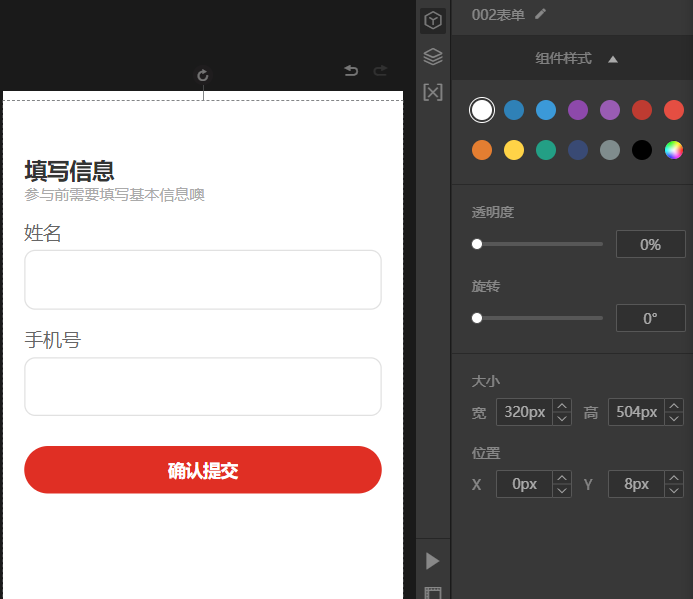693x599 pixels.
Task: Select the gray color swatch
Action: (x=610, y=150)
